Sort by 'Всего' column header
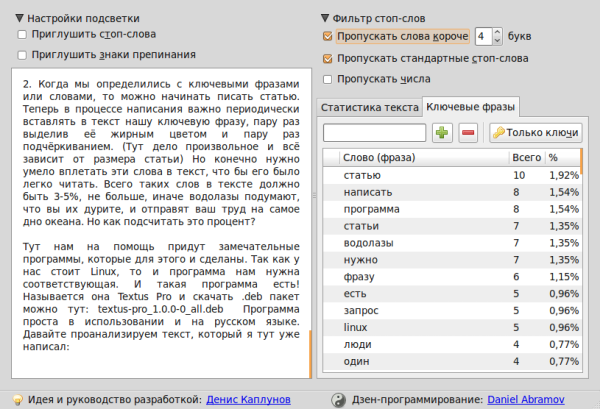The width and height of the screenshot is (600, 409). [527, 158]
